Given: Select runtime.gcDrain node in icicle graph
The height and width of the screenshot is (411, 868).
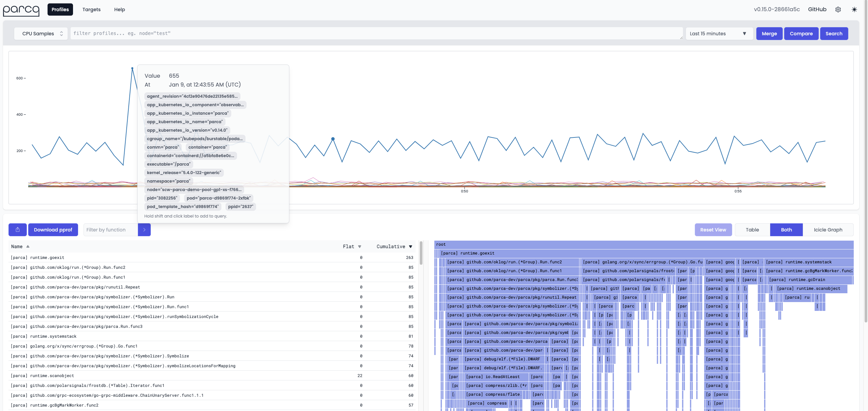Looking at the screenshot, I should tap(810, 280).
